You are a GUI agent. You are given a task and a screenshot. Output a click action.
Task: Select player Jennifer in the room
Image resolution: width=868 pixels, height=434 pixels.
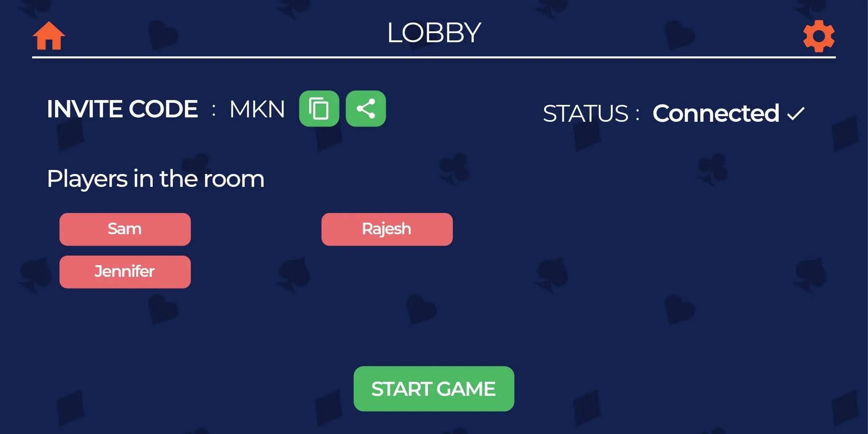click(125, 271)
